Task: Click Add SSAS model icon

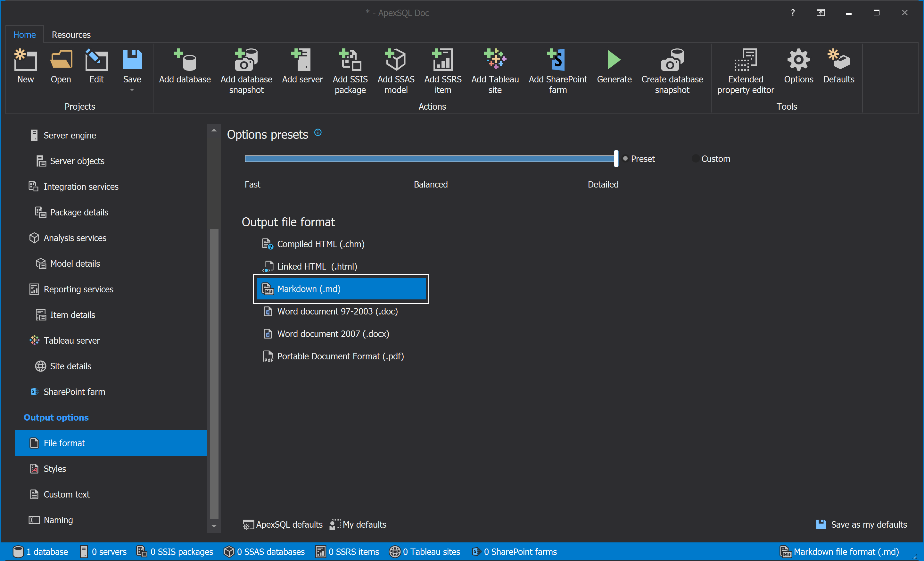Action: point(396,60)
